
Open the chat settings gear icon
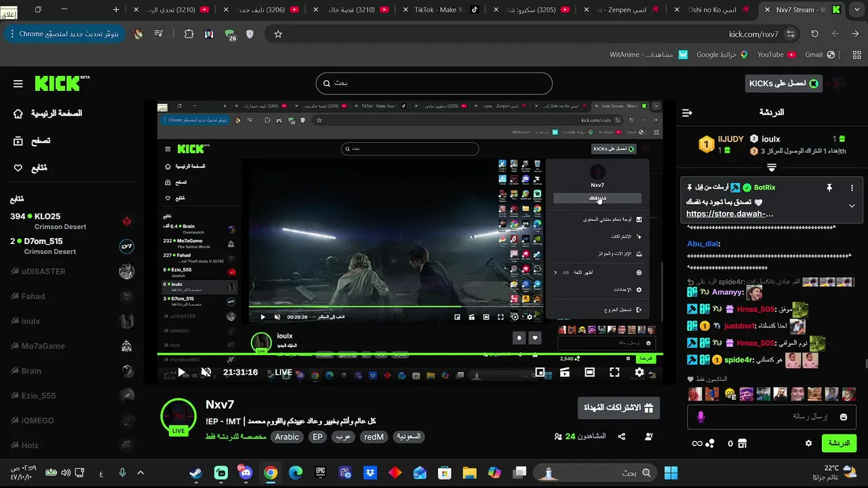point(808,443)
